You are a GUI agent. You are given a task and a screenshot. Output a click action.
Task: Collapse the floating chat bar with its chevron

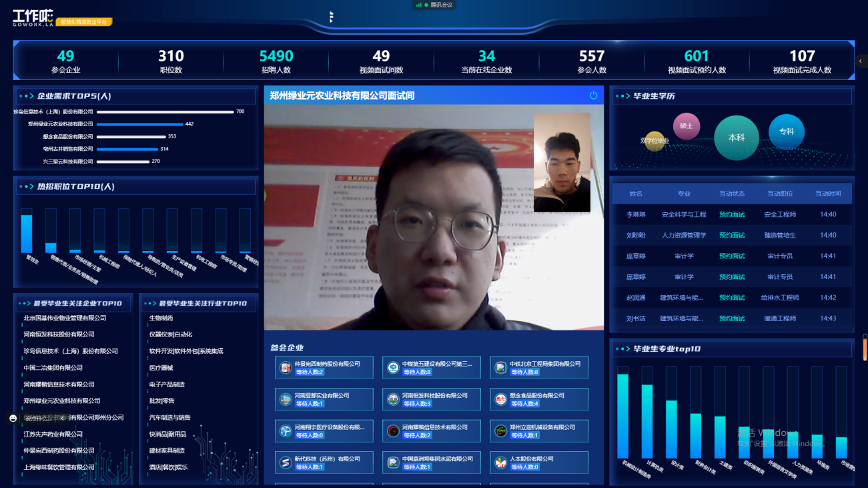tap(62, 419)
